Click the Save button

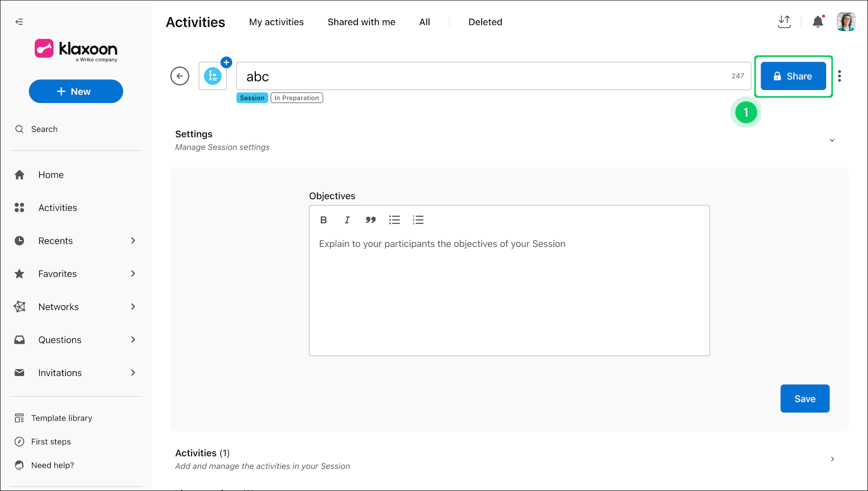click(x=805, y=399)
